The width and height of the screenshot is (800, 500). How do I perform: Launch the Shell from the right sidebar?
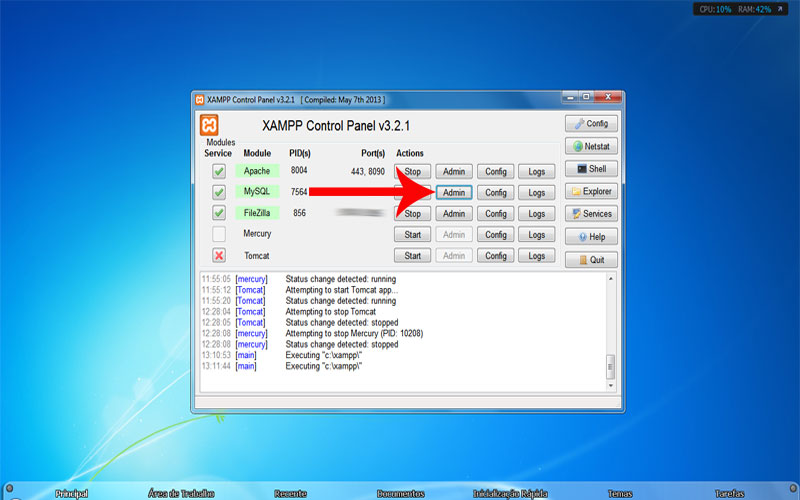[x=591, y=168]
